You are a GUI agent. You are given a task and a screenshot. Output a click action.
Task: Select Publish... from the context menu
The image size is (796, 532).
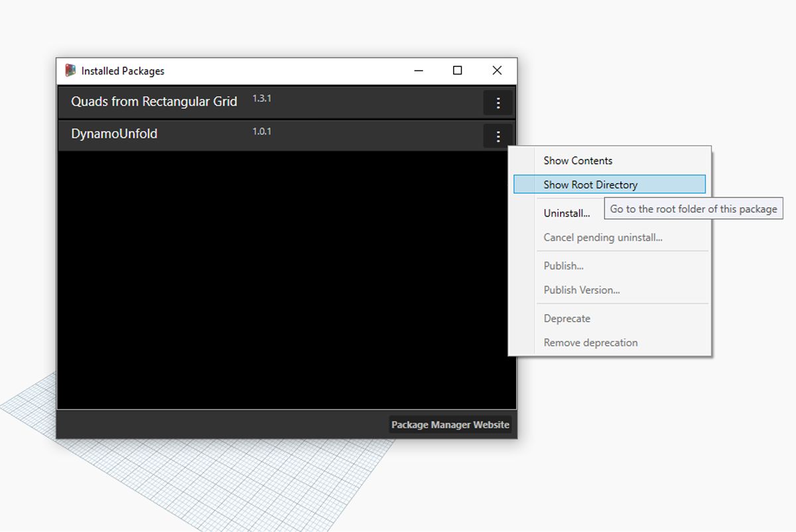(563, 266)
